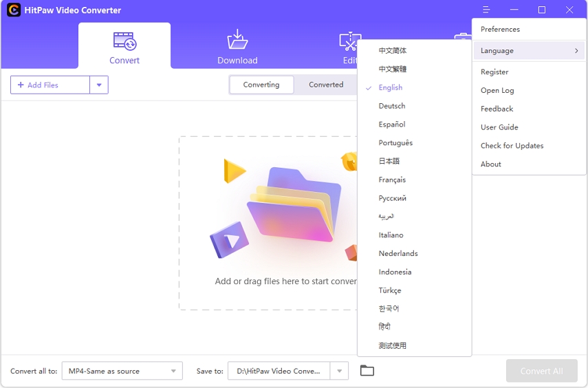Click the Add or drag files drop area text
Screen dimensions: 588x388
pyautogui.click(x=286, y=281)
